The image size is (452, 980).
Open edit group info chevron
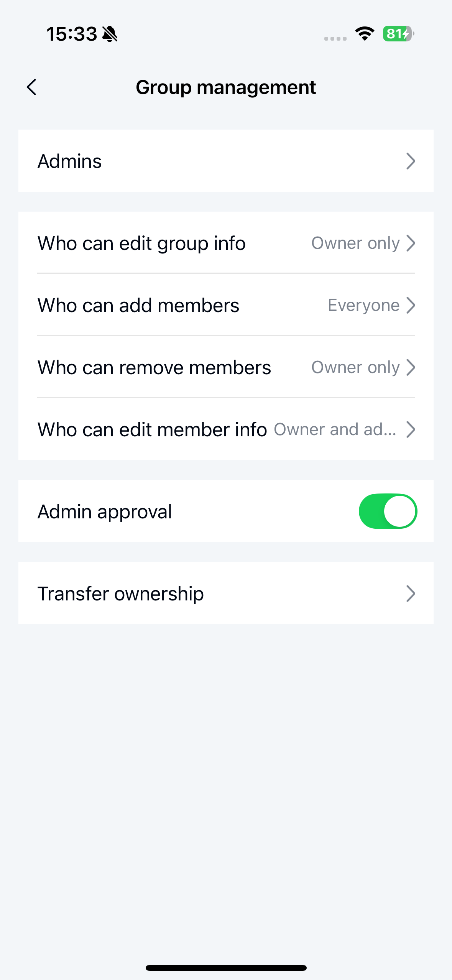[411, 243]
